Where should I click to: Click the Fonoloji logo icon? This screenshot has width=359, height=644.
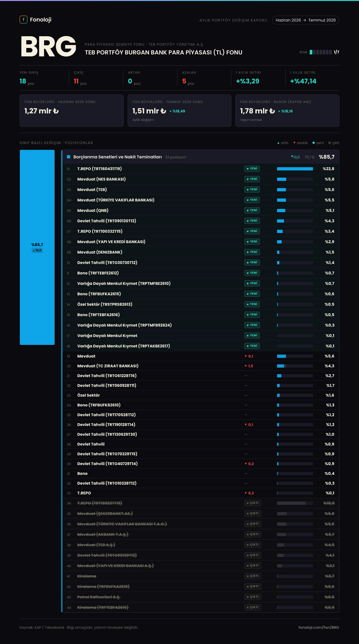click(23, 19)
